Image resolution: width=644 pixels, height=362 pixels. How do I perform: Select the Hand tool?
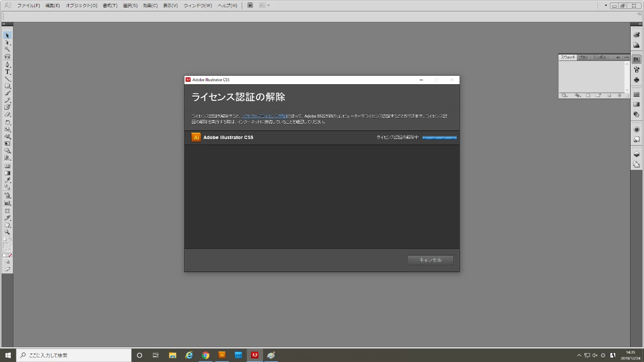7,225
